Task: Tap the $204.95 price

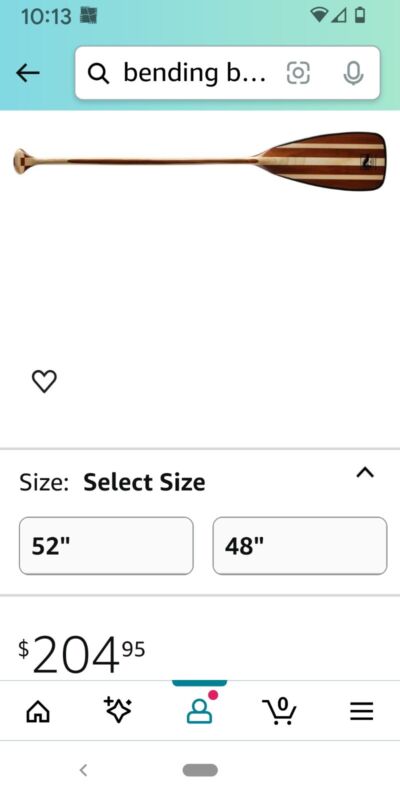Action: (82, 653)
